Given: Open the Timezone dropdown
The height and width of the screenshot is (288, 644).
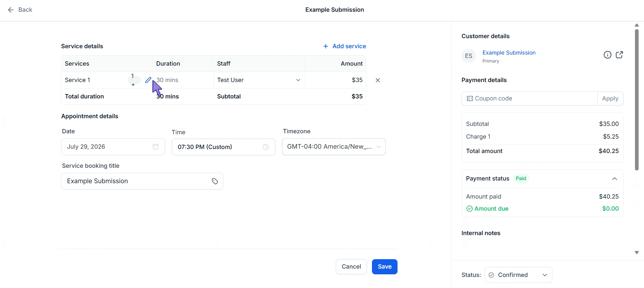Looking at the screenshot, I should click(x=334, y=147).
